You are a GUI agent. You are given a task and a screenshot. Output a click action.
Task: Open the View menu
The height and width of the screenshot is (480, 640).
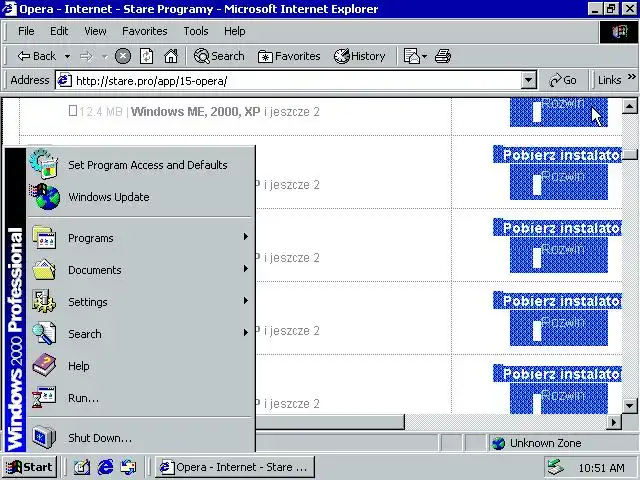click(x=95, y=31)
